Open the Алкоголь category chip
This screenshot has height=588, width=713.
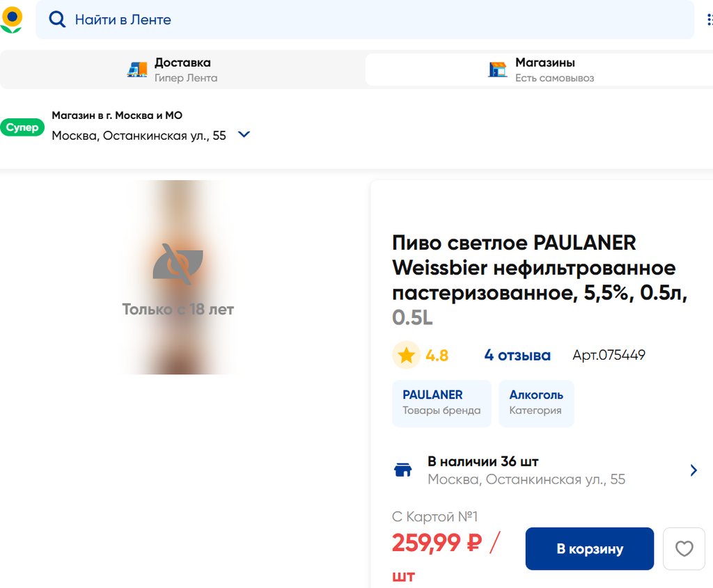pyautogui.click(x=535, y=403)
